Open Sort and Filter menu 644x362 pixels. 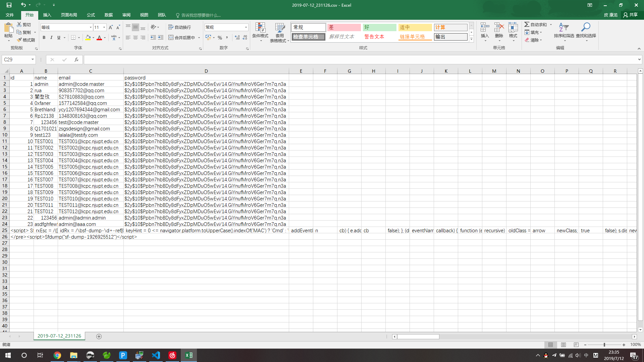pos(564,32)
